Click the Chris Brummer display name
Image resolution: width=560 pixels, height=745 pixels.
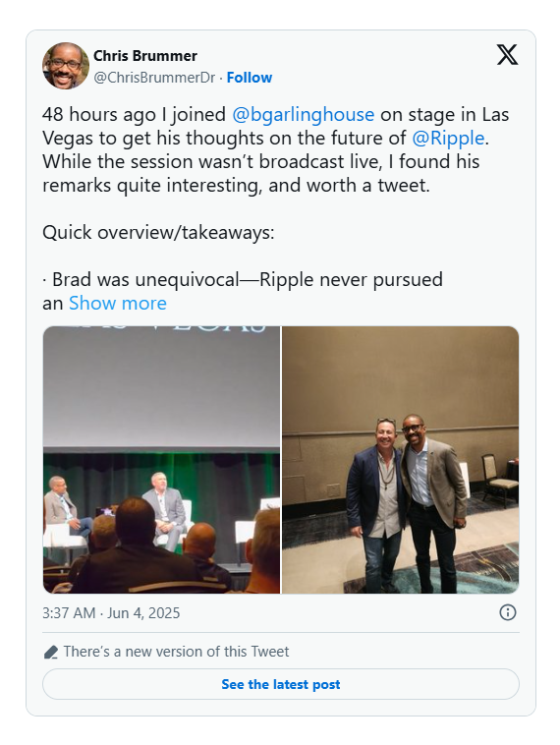click(x=144, y=56)
